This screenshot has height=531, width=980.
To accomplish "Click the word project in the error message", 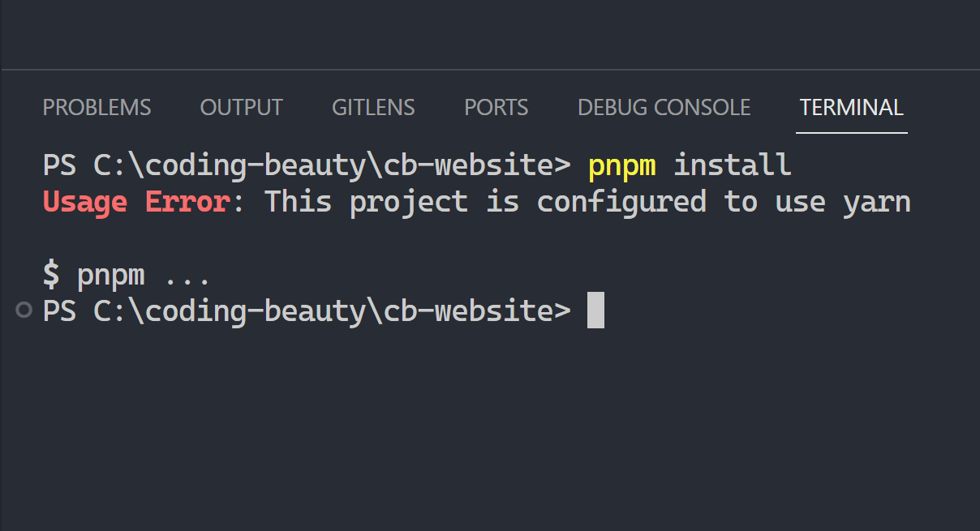I will point(409,201).
